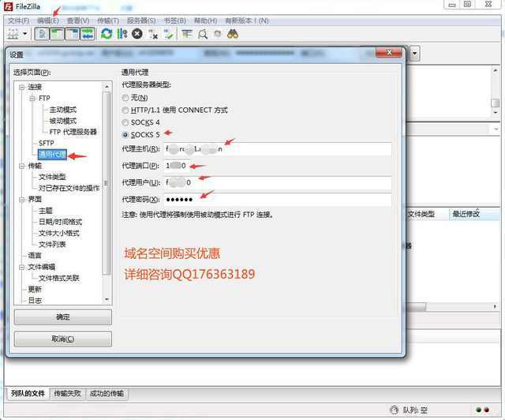
Task: Open dropdown arrow right of settings dialog
Action: (x=415, y=54)
